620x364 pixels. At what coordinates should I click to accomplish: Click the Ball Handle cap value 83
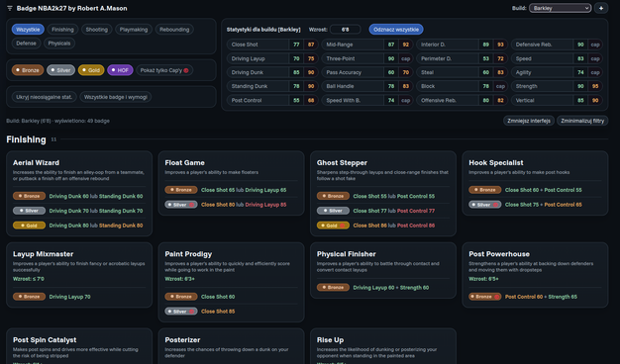[x=406, y=86]
